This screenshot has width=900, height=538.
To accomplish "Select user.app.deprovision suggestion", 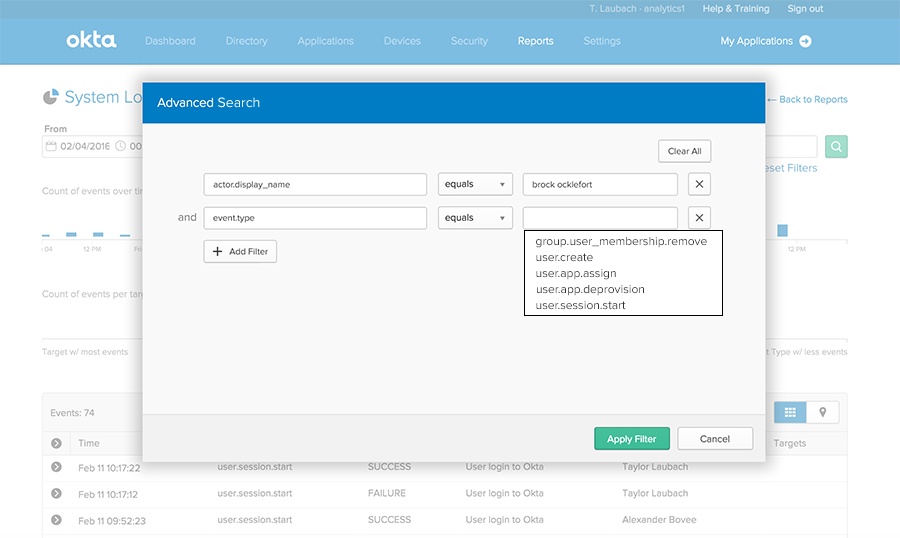I will click(590, 289).
